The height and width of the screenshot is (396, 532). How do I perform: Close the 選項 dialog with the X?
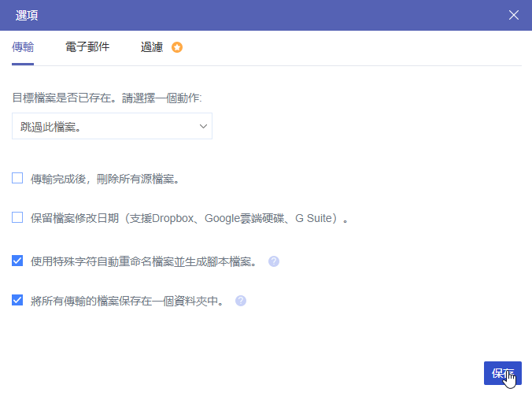pyautogui.click(x=513, y=15)
